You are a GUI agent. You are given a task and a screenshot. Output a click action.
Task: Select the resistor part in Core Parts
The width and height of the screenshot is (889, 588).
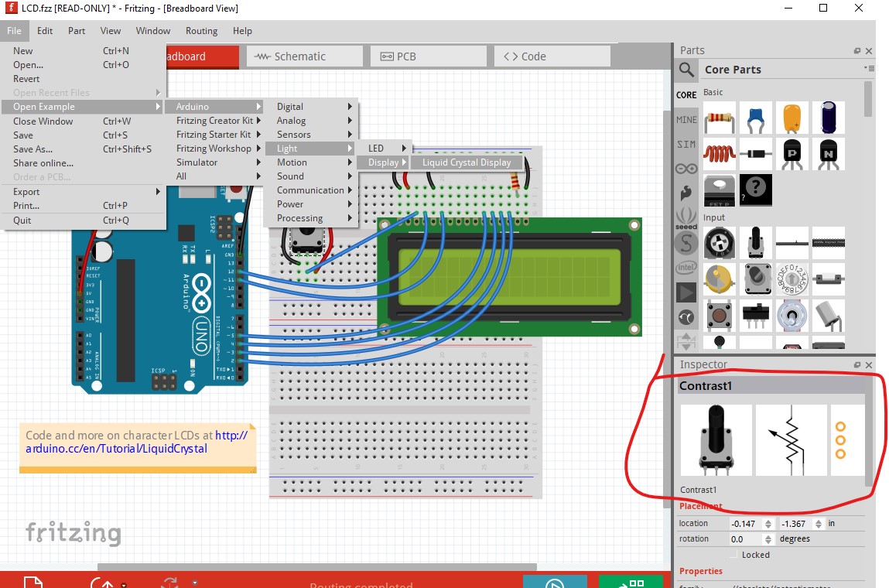pos(720,118)
